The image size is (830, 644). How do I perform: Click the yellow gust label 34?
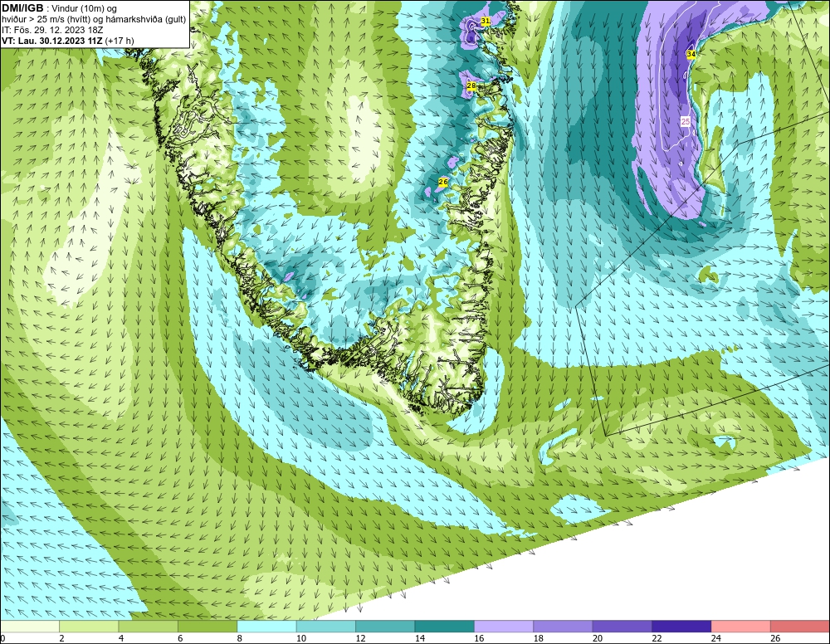(691, 54)
